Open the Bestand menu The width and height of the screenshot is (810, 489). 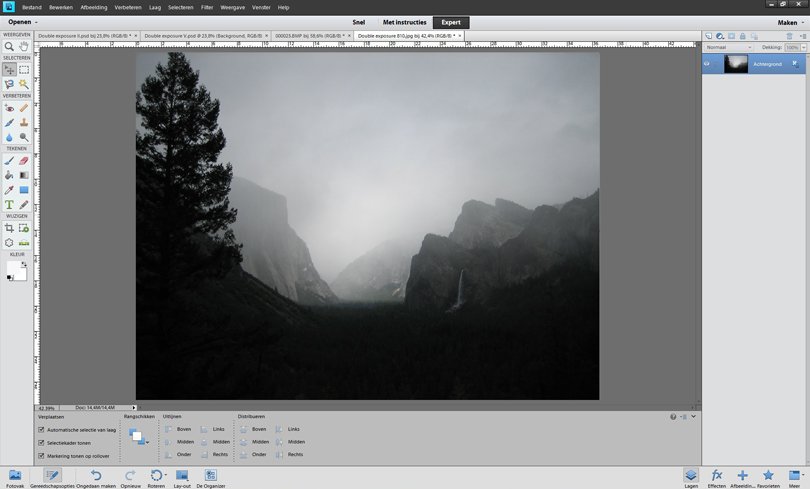coord(32,8)
